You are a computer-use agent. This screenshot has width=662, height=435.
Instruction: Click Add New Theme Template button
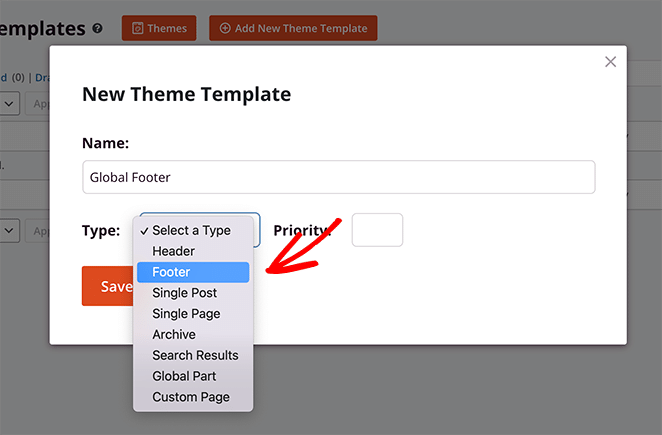pos(293,28)
